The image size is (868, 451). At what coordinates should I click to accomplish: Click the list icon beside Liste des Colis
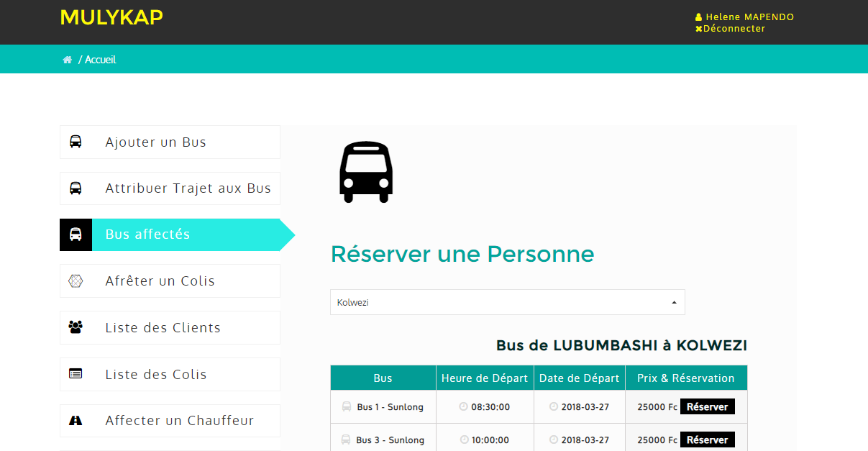pyautogui.click(x=76, y=374)
